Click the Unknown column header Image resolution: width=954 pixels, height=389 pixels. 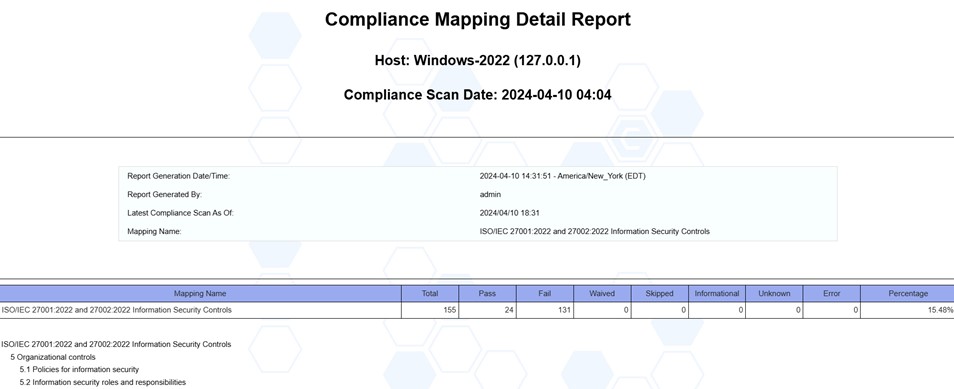[774, 293]
